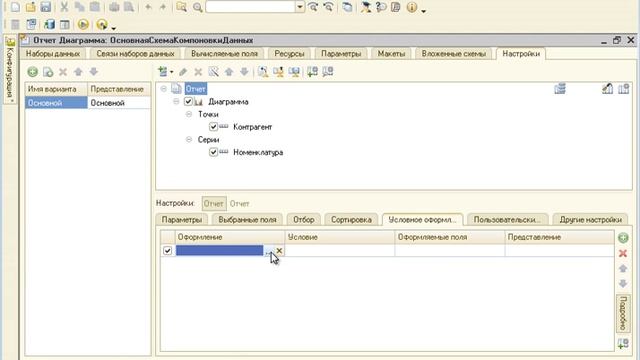Select the Номенклатура grouping row
Image resolution: width=640 pixels, height=360 pixels.
[x=258, y=152]
